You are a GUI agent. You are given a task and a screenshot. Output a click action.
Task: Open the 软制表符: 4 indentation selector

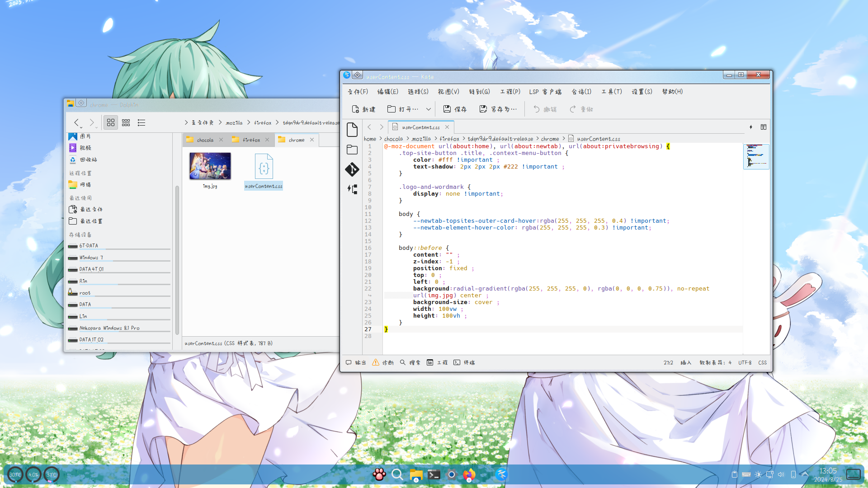715,362
